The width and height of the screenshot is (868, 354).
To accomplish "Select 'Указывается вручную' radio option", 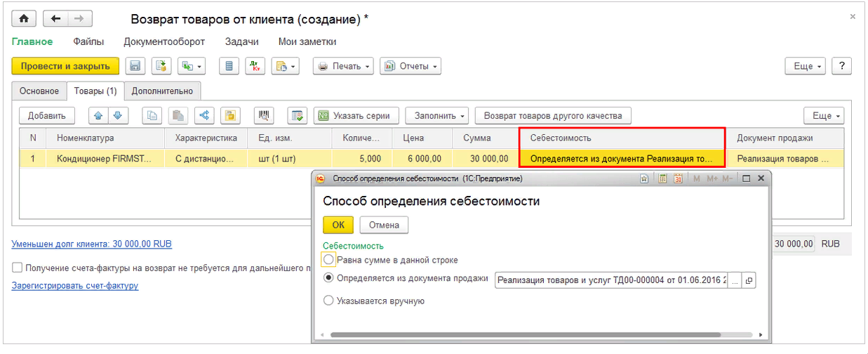I will click(328, 301).
